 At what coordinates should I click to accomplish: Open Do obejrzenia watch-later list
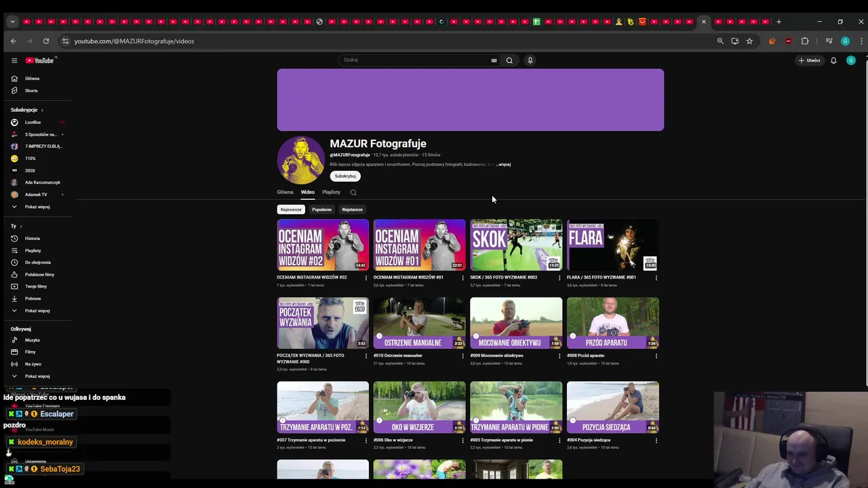[x=37, y=262]
